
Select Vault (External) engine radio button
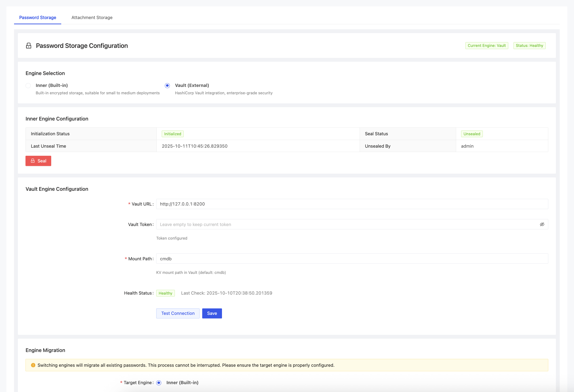click(x=167, y=85)
